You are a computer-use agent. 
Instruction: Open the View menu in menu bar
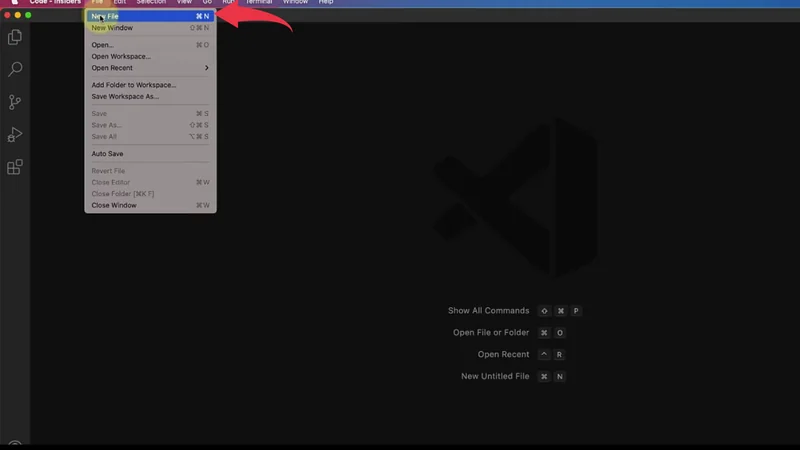click(x=184, y=2)
